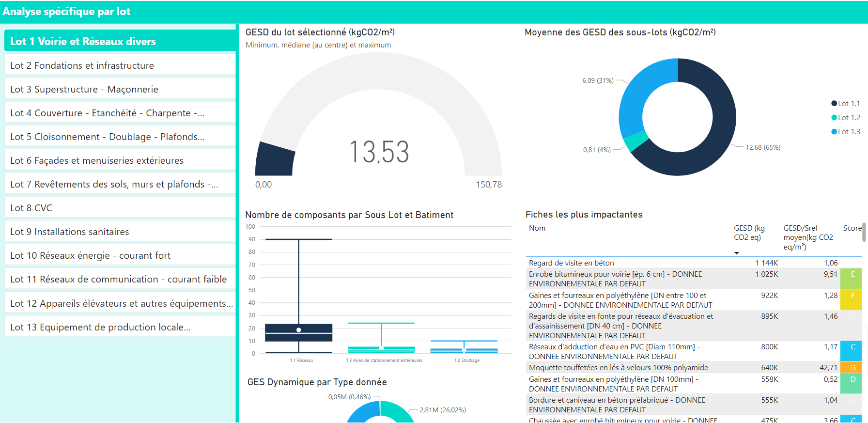Click the green D score cell
The image size is (868, 423).
[851, 384]
